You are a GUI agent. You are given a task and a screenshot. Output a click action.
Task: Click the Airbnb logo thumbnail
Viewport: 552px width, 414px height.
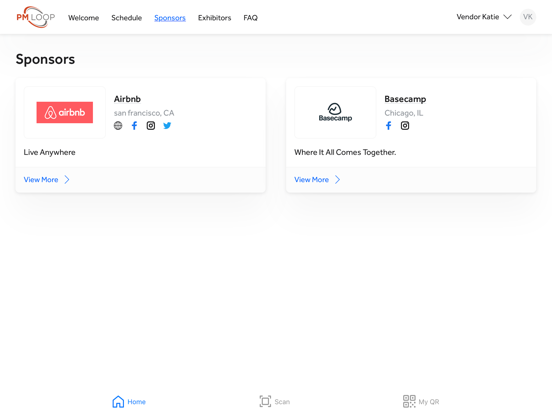point(65,112)
